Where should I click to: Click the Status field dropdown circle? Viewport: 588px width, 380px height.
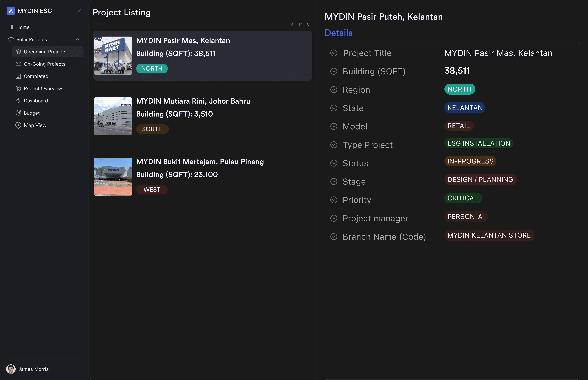click(x=334, y=163)
